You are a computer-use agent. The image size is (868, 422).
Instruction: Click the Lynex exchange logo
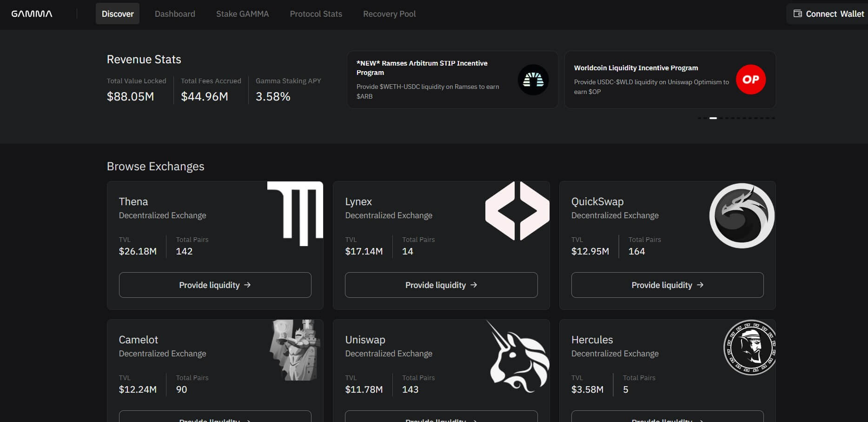coord(517,211)
